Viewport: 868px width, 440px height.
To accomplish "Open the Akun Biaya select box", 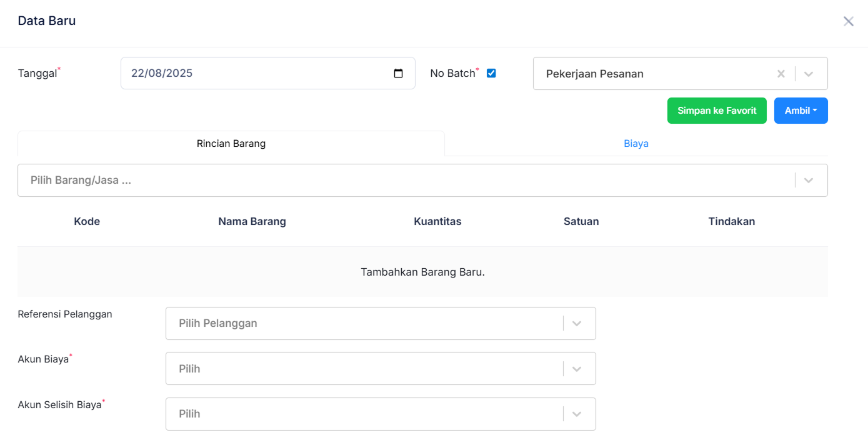I will (x=362, y=369).
